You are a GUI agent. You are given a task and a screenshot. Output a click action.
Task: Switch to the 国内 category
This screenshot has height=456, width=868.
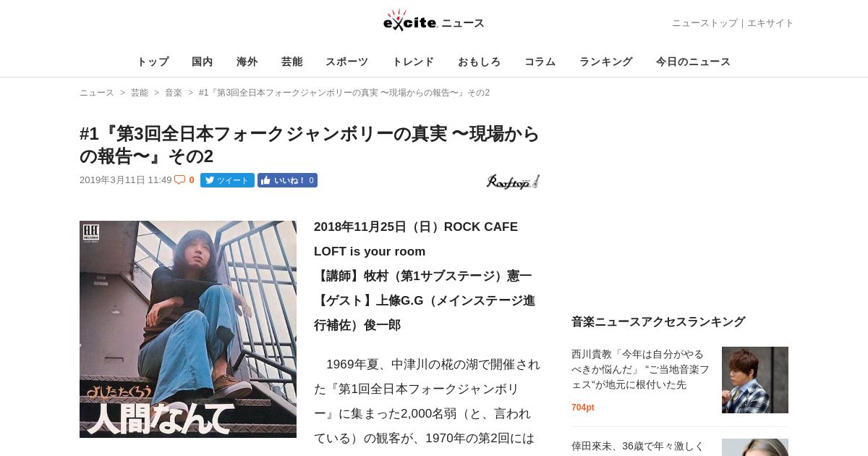(203, 62)
